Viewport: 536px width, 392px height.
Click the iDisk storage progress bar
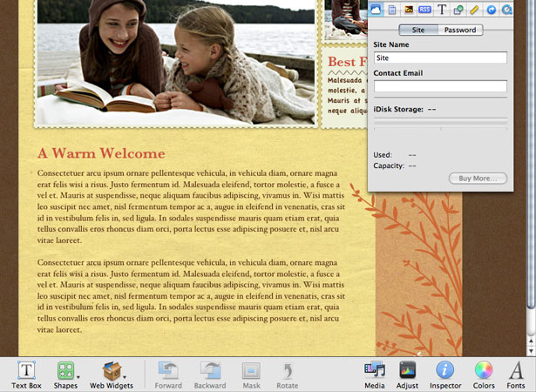(440, 122)
